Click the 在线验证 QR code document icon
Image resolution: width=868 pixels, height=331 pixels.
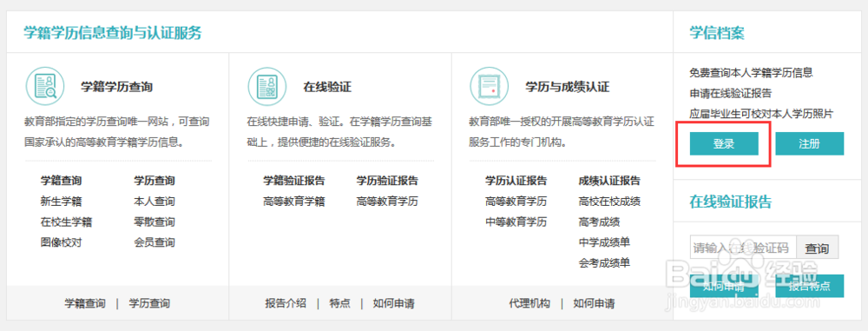point(266,87)
